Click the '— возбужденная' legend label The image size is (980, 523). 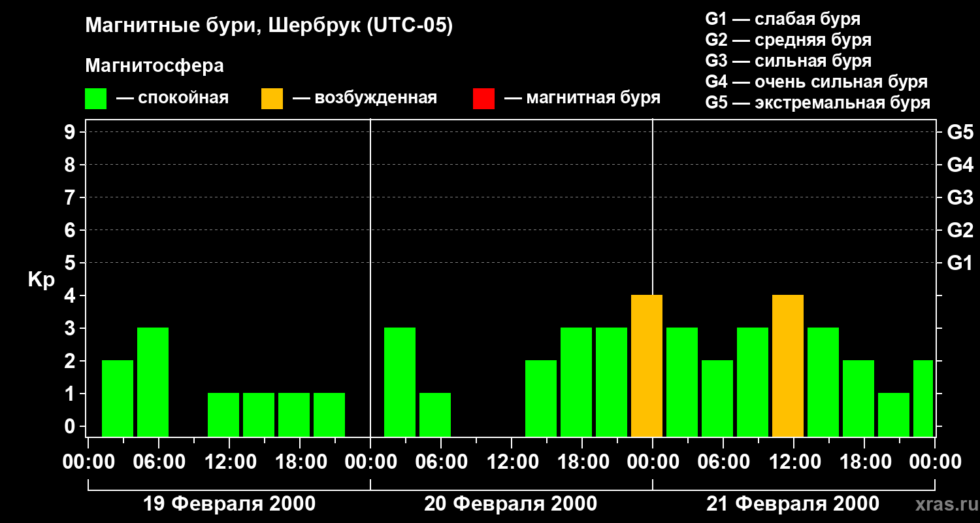(x=365, y=99)
